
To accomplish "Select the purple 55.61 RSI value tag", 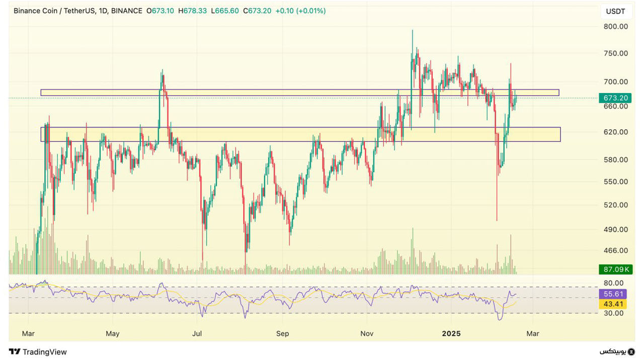I will point(615,294).
